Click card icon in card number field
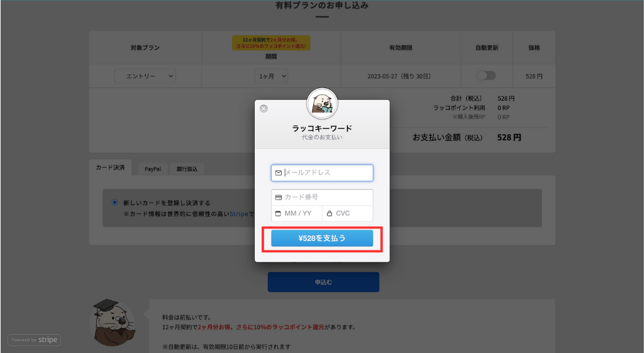This screenshot has width=644, height=353. click(279, 197)
